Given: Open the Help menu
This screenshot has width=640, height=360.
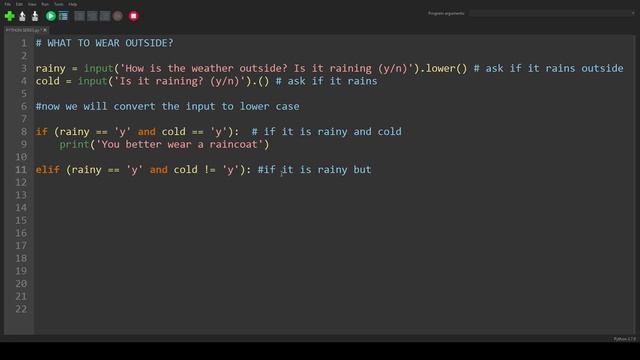Looking at the screenshot, I should point(73,4).
